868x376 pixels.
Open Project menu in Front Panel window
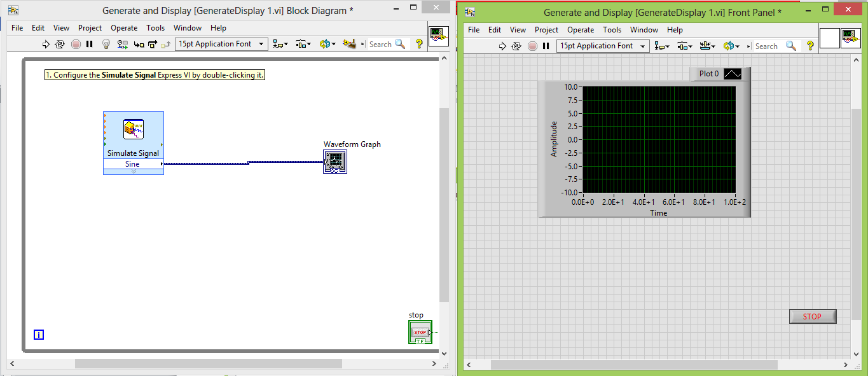pos(546,30)
